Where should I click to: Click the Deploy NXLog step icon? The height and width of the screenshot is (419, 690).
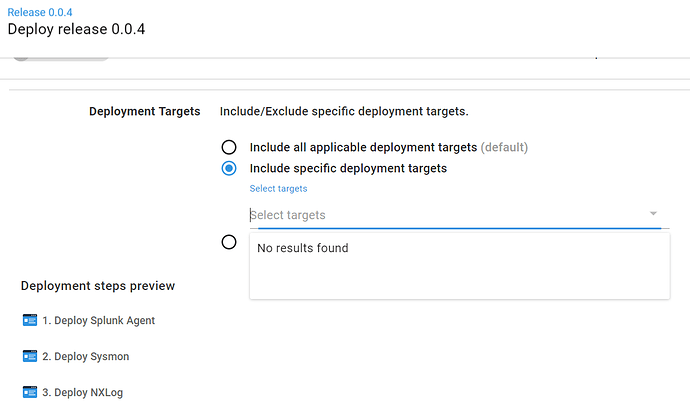click(29, 392)
